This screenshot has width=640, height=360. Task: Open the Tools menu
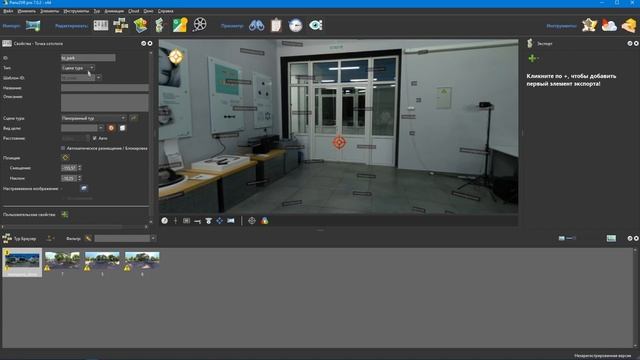click(x=76, y=11)
